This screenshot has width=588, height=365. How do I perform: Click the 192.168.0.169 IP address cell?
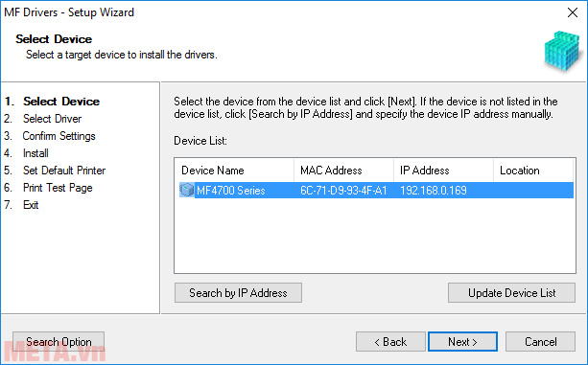pos(434,191)
